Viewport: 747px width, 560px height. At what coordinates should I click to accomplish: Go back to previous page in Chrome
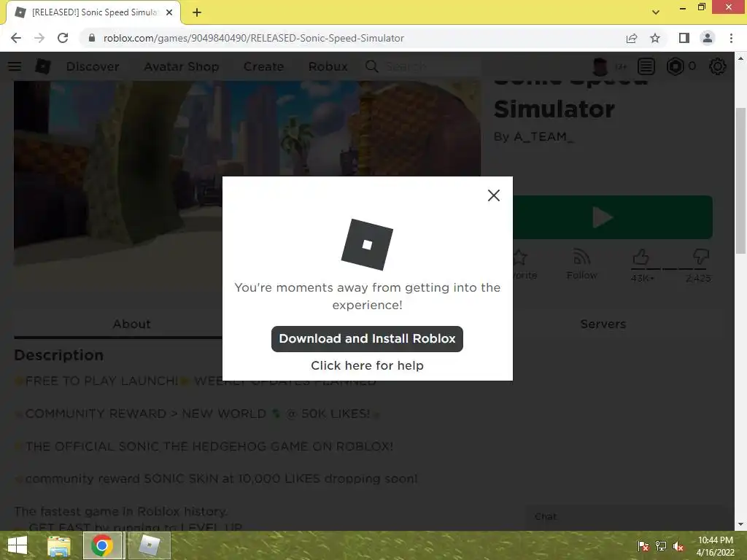(16, 38)
